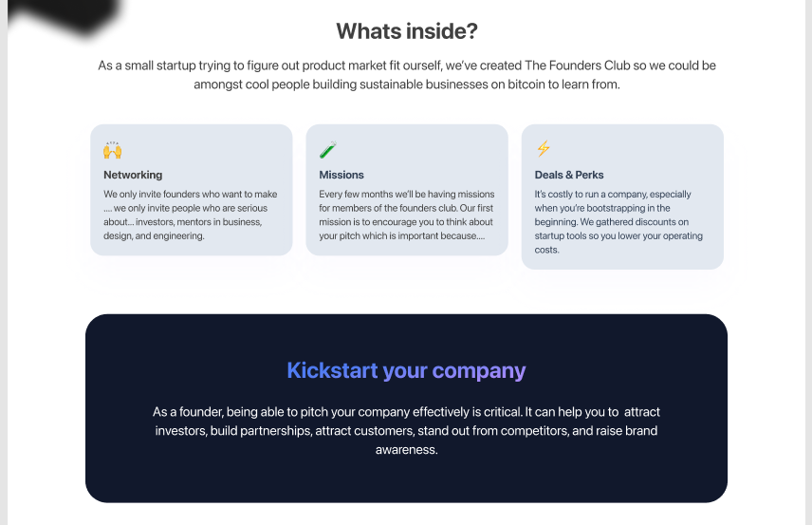This screenshot has height=525, width=812.
Task: Open the Missions feature card
Action: pos(407,190)
